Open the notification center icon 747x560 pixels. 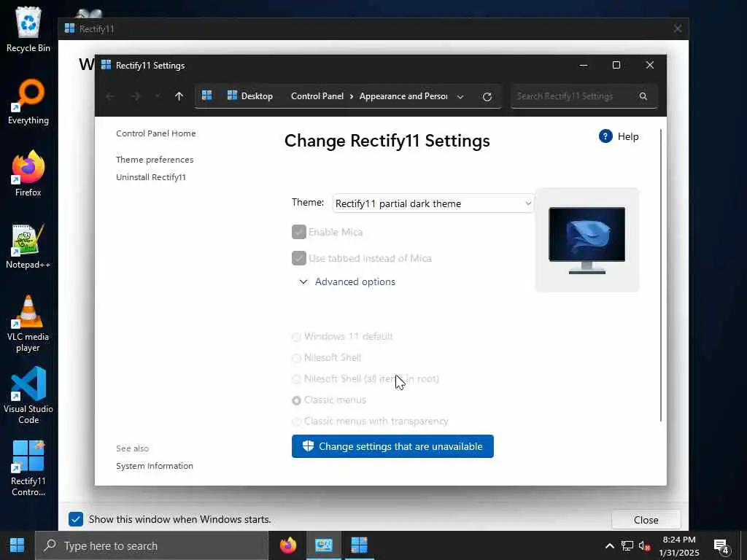click(722, 546)
